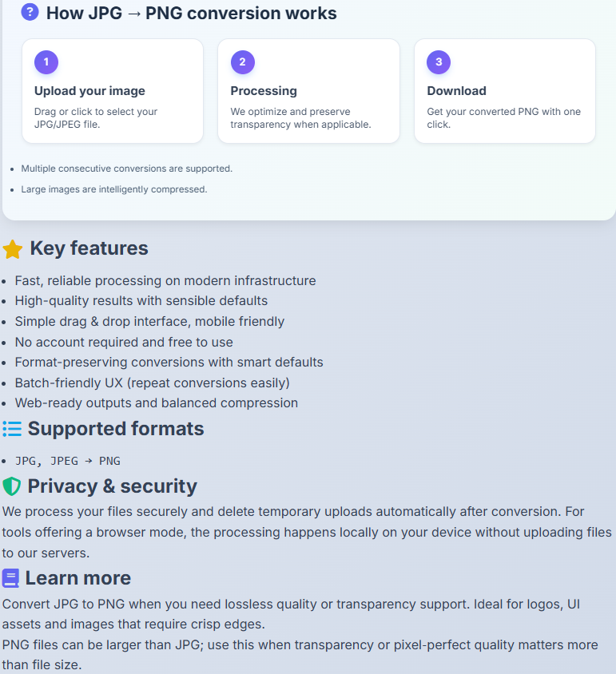Click the step 1 number badge

tap(46, 61)
